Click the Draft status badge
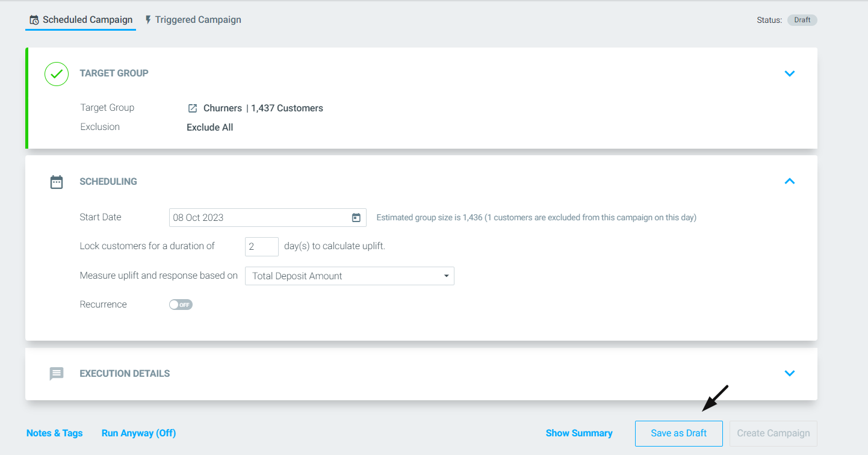This screenshot has width=868, height=455. (x=802, y=20)
